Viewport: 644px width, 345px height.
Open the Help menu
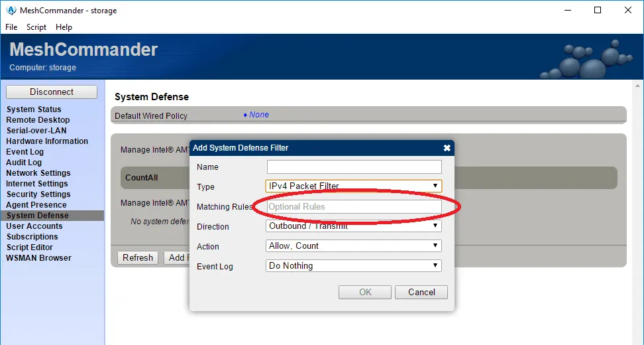click(x=64, y=27)
